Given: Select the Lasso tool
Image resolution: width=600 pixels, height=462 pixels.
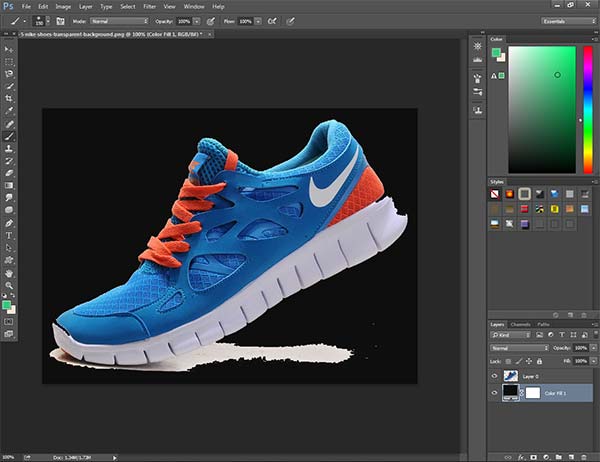Looking at the screenshot, I should [x=8, y=74].
